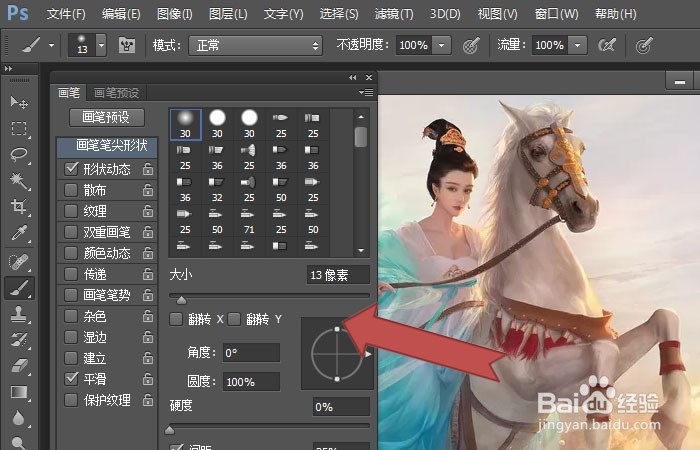This screenshot has height=450, width=700.
Task: Lock Transfer (传递) settings
Action: tap(148, 274)
